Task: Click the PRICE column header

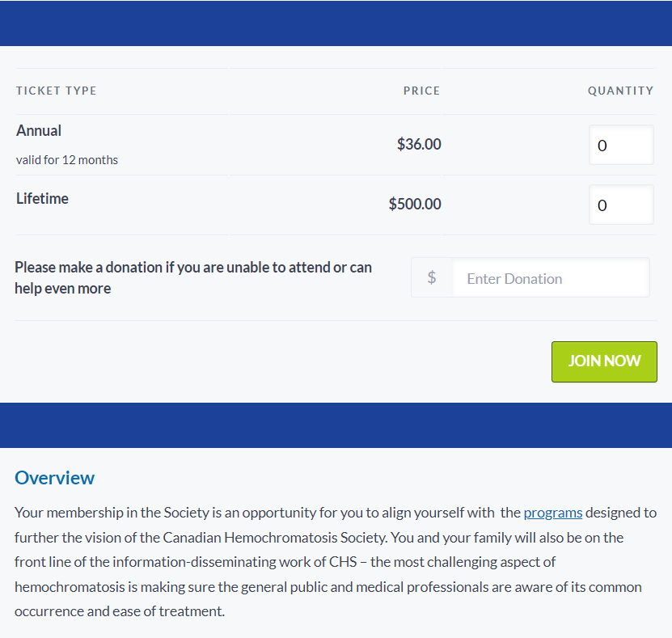Action: [x=421, y=91]
